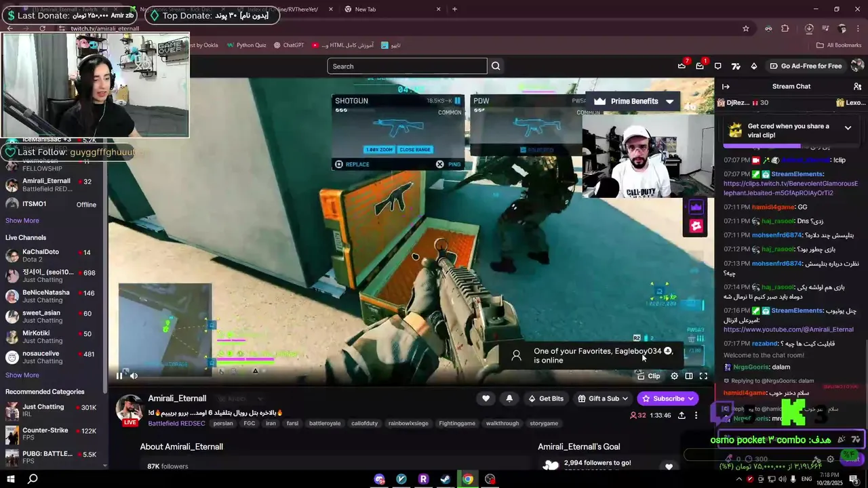Image resolution: width=868 pixels, height=488 pixels.
Task: Share the stream via share icon
Action: coord(682,415)
